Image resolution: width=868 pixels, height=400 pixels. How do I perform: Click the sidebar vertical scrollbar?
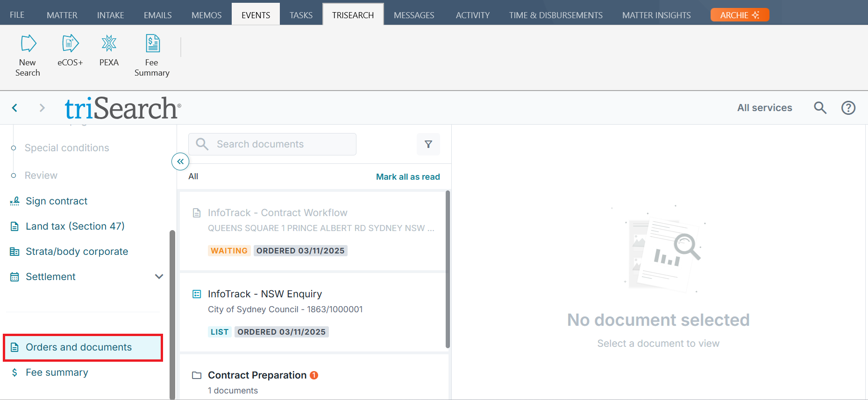[x=172, y=315]
